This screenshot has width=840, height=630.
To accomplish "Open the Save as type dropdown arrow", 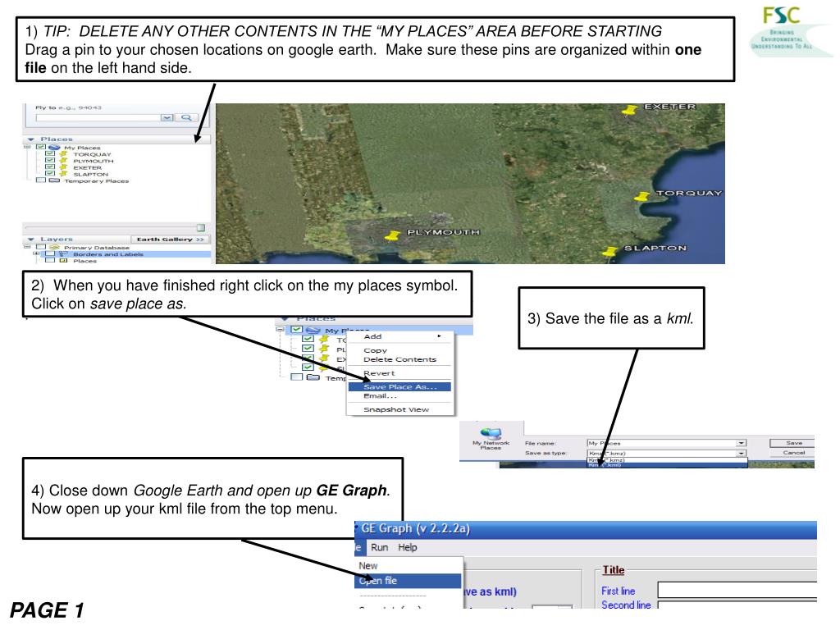I will point(741,453).
